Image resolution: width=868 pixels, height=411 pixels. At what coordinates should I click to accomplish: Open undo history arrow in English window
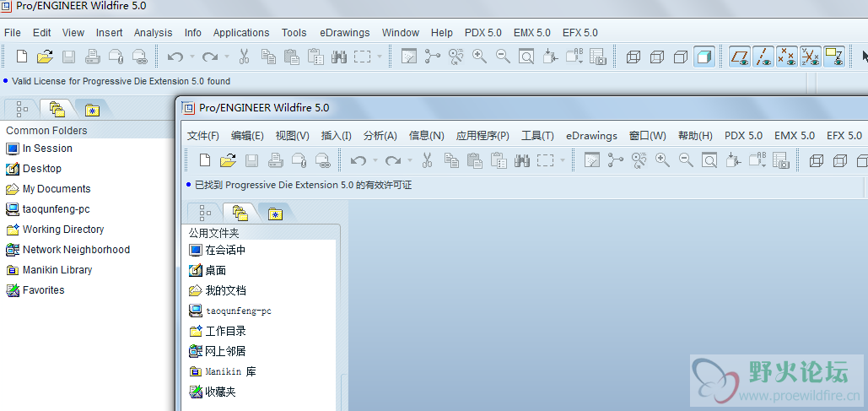click(191, 57)
